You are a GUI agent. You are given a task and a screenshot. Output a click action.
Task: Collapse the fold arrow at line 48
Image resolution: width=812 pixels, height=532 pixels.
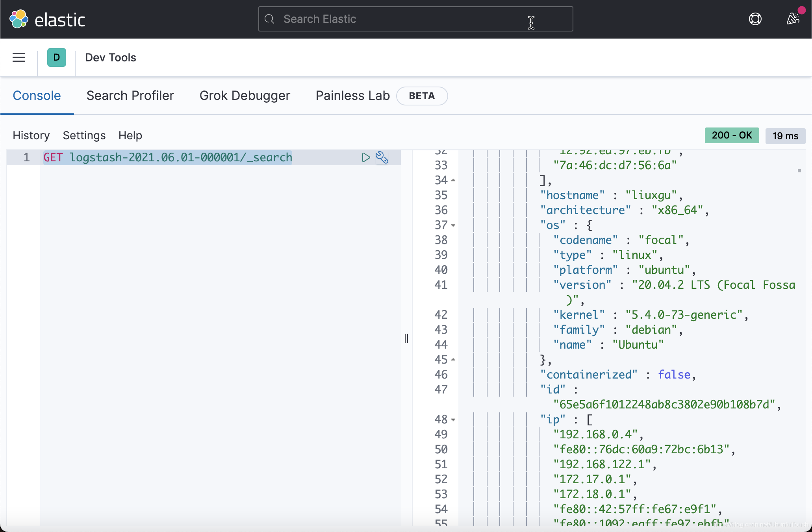point(453,420)
